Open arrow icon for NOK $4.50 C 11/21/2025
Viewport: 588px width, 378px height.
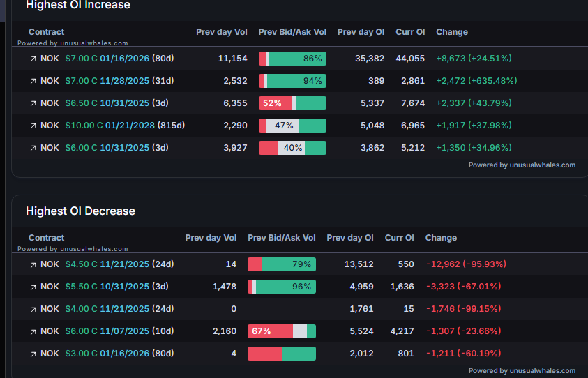33,264
